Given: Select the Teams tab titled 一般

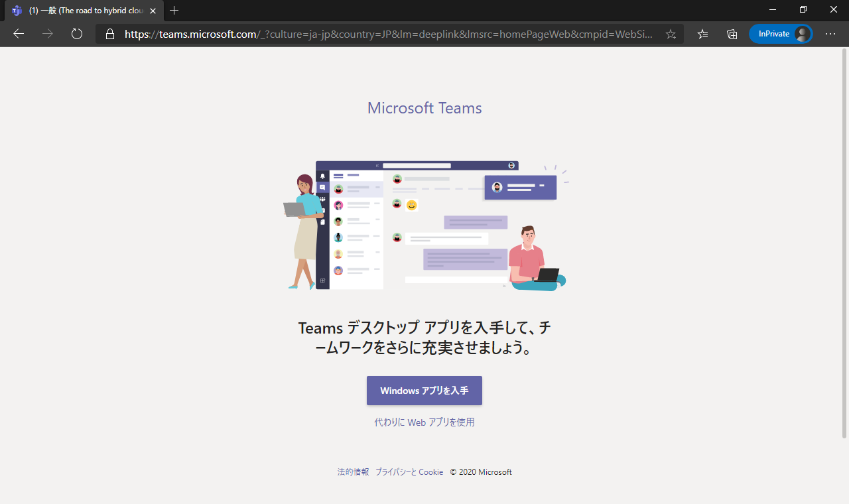Looking at the screenshot, I should point(83,11).
